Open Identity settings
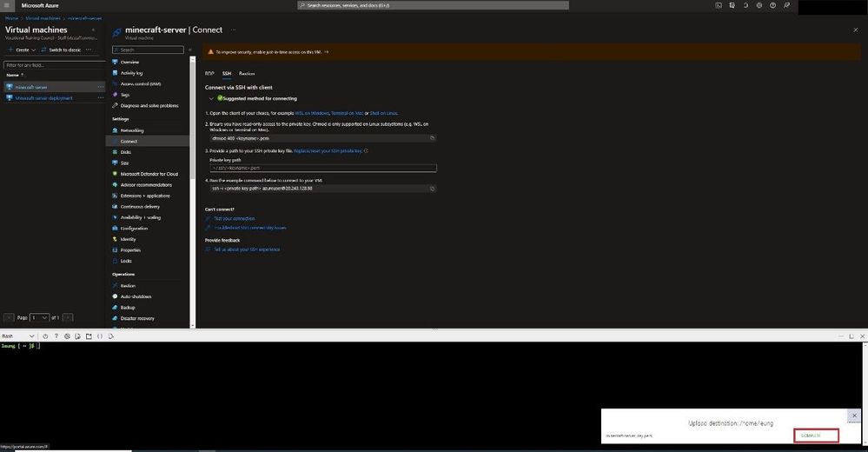Screen dimensions: 868x452 128,239
